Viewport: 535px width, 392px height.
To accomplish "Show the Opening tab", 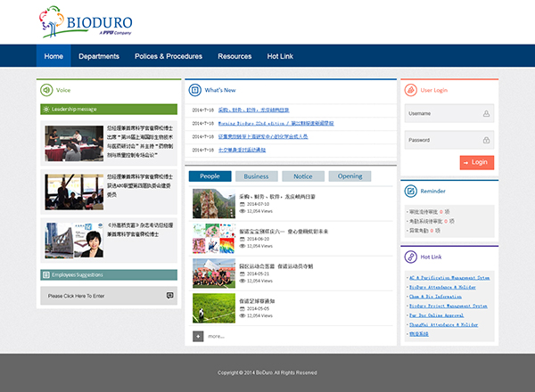I will pyautogui.click(x=350, y=176).
